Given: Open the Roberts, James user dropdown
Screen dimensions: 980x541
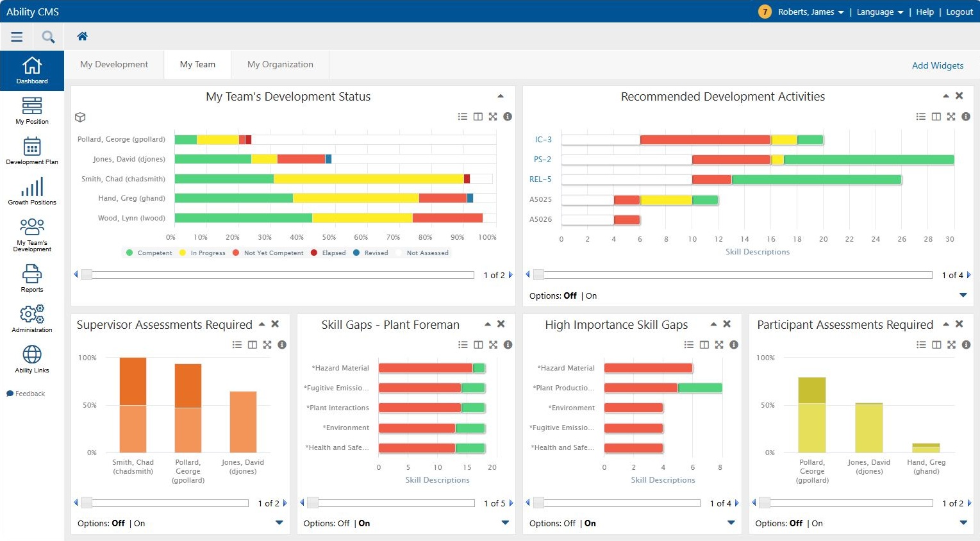Looking at the screenshot, I should [811, 12].
